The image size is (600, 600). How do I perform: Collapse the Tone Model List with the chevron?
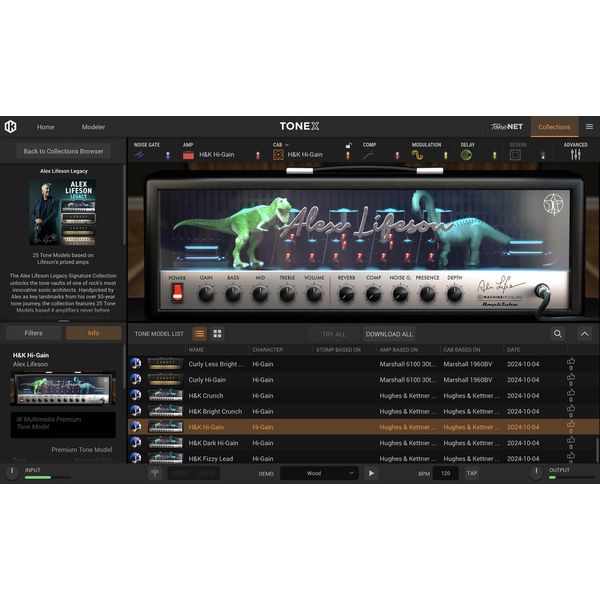(x=584, y=334)
